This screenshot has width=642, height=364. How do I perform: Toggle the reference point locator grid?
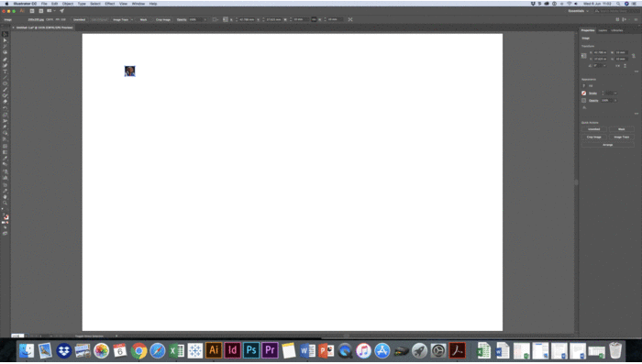click(584, 56)
